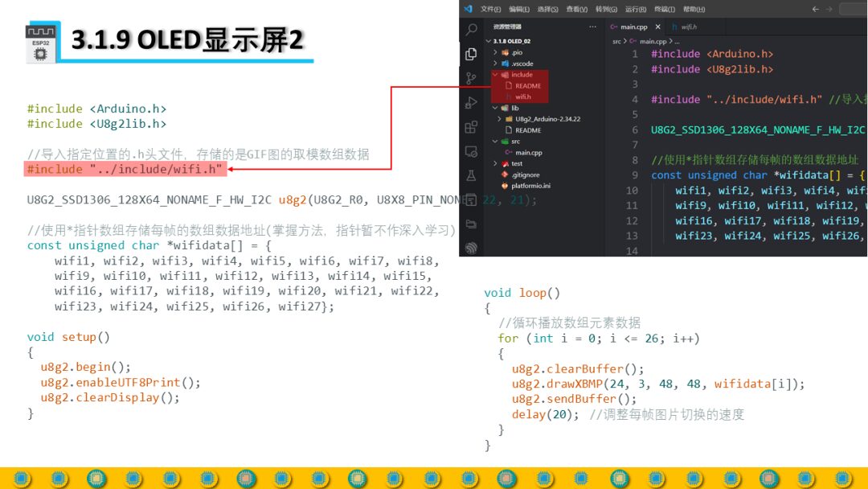This screenshot has height=489, width=868.
Task: Click the VS Code logo icon
Action: click(469, 9)
